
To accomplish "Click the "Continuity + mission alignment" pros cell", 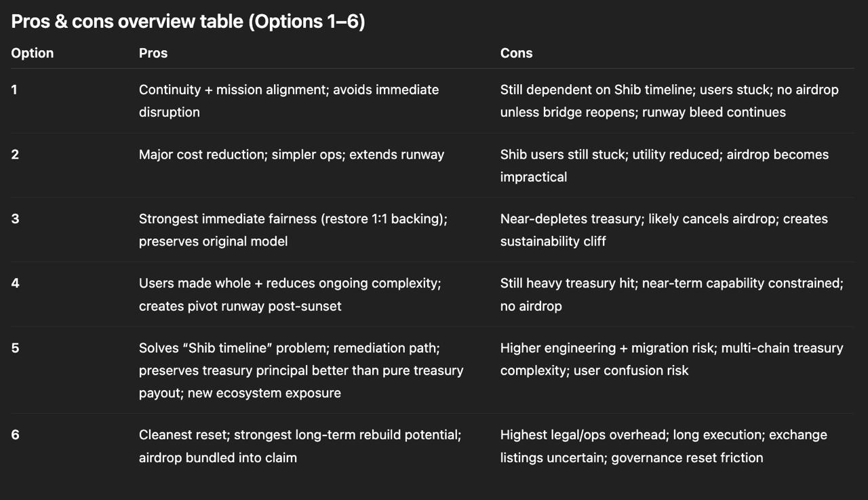I will pos(289,100).
